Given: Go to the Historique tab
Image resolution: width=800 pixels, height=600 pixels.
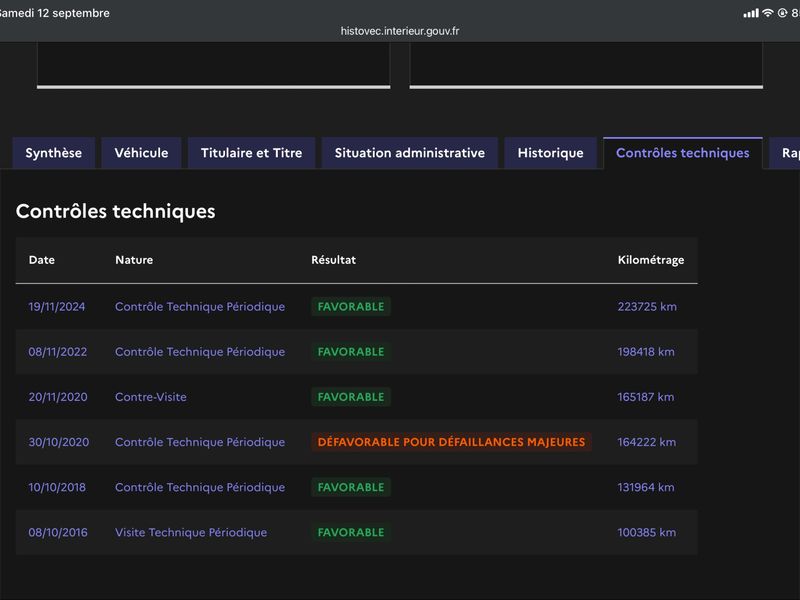Looking at the screenshot, I should tap(551, 153).
